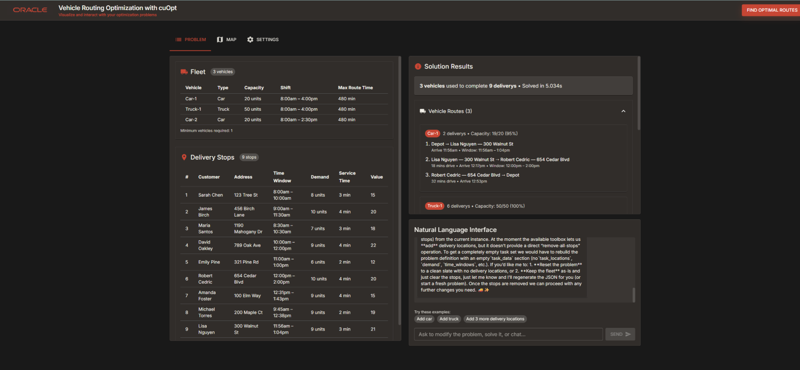The image size is (800, 370).
Task: Click the '3 vehicles' badge next to Fleet
Action: pyautogui.click(x=222, y=72)
